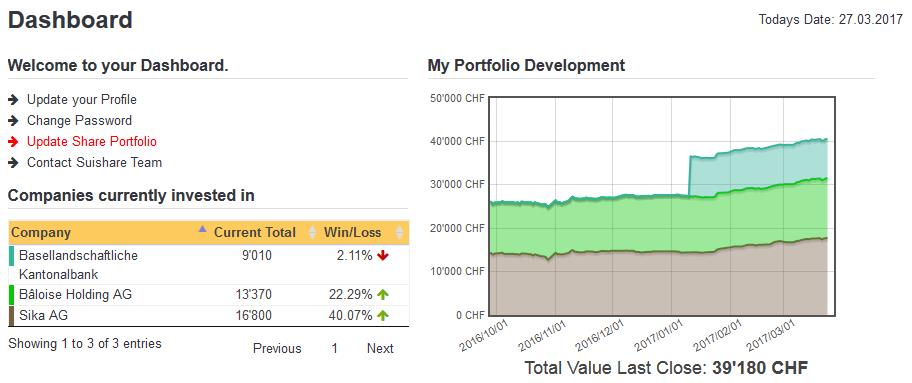Open the Change Password link
This screenshot has height=383, width=912.
(x=80, y=120)
